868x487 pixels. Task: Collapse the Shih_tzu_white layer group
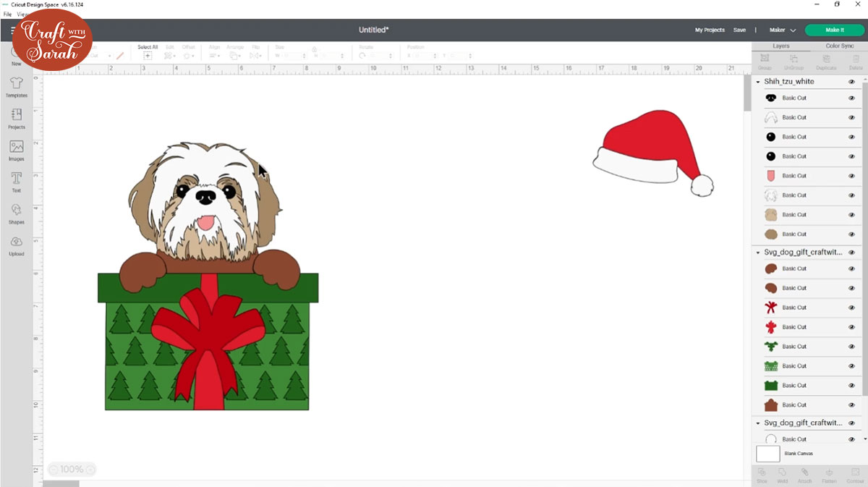point(758,82)
